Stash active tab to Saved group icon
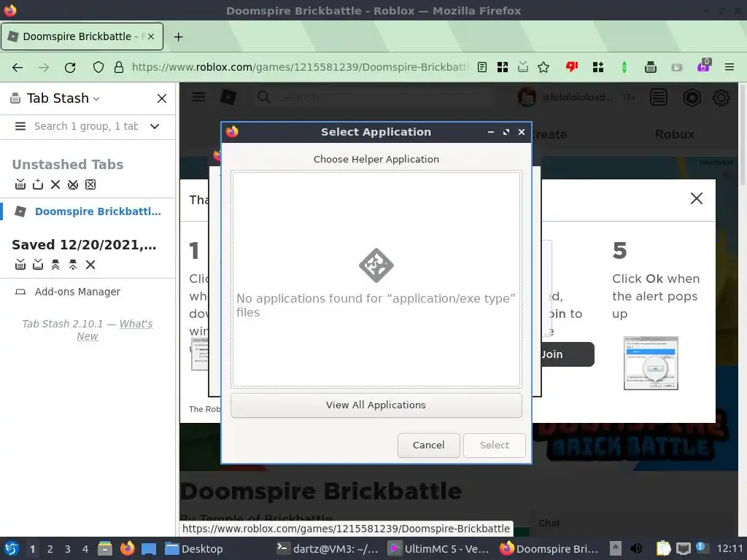The width and height of the screenshot is (747, 560). [38, 264]
